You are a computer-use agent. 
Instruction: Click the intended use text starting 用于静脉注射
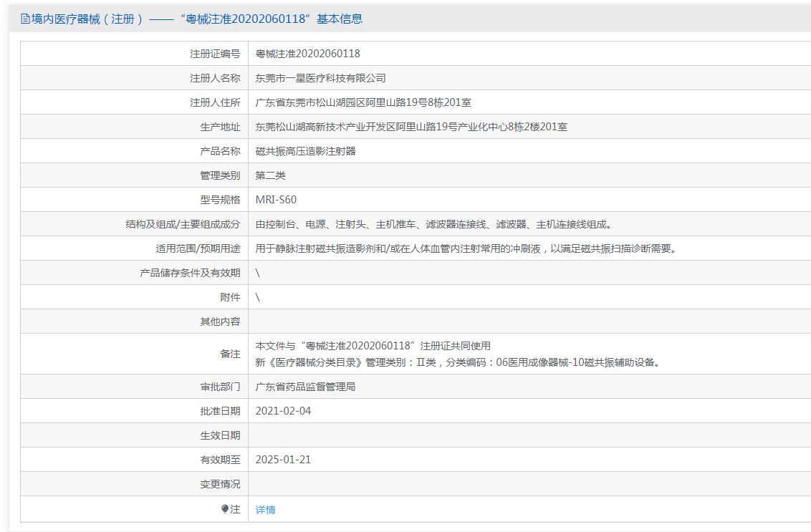[x=466, y=248]
